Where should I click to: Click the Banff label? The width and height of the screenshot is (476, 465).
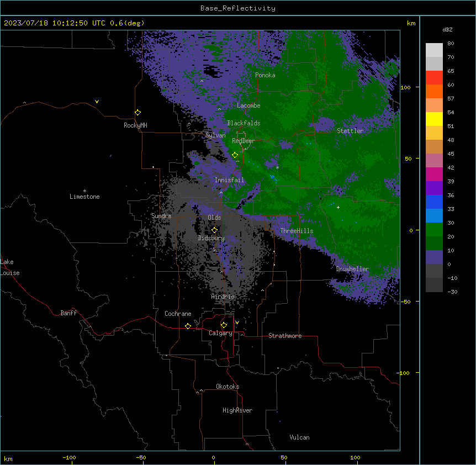[x=68, y=313]
